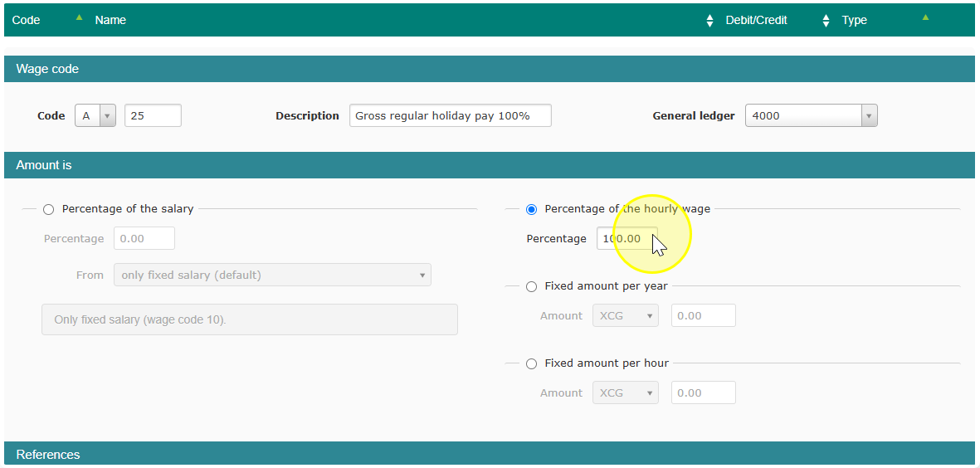
Task: Sort by Debit/Credit column header
Action: [756, 20]
